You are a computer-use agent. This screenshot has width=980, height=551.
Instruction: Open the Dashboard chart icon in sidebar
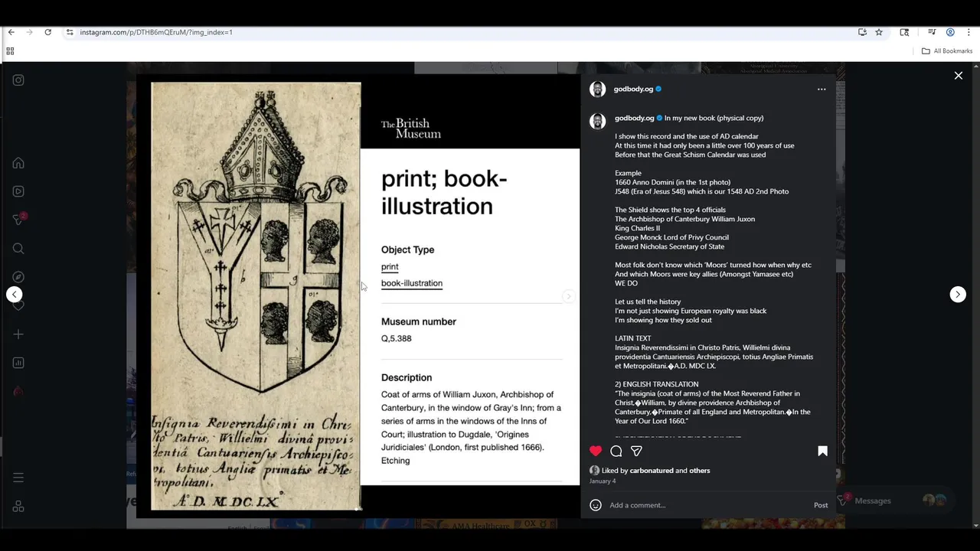18,363
